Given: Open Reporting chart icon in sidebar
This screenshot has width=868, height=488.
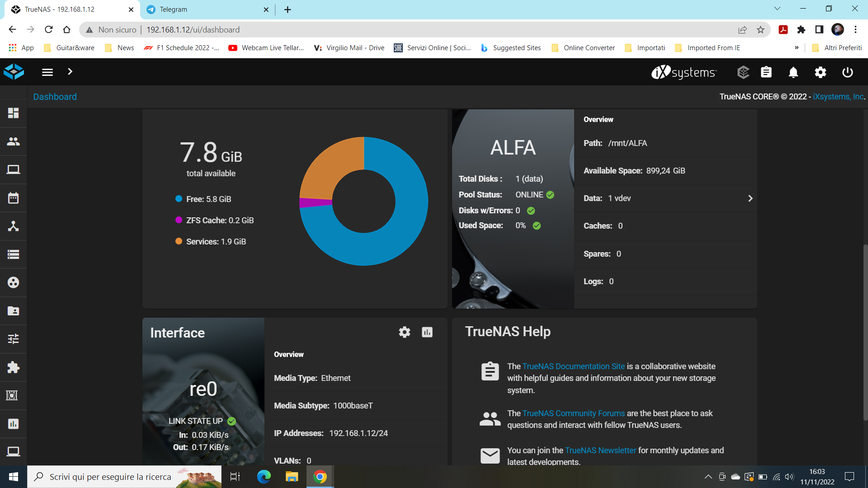Looking at the screenshot, I should click(13, 424).
